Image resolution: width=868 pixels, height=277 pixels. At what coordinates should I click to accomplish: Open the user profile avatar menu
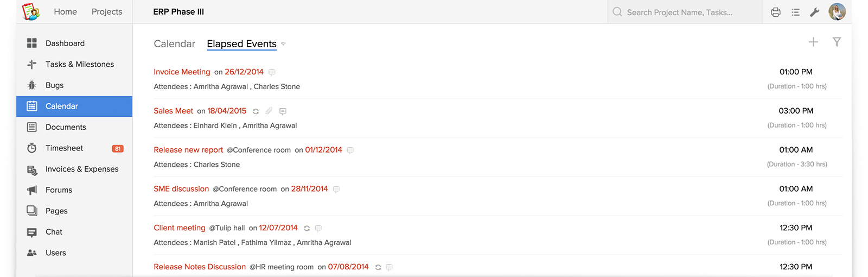tap(837, 12)
